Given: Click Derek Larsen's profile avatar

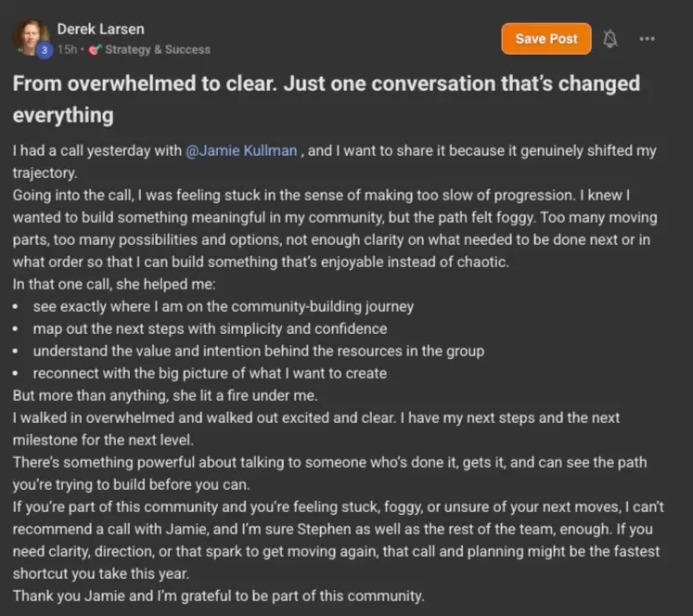Looking at the screenshot, I should pyautogui.click(x=31, y=37).
